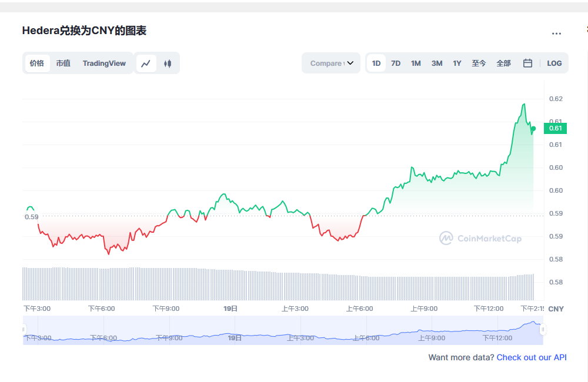This screenshot has height=382, width=588.
Task: Switch to the line chart view icon
Action: (x=146, y=63)
